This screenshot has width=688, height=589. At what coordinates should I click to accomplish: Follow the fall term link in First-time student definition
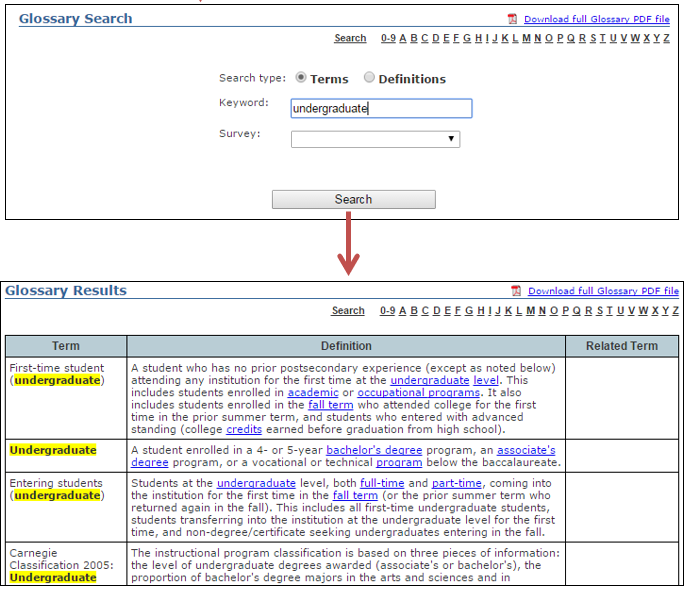[x=330, y=405]
